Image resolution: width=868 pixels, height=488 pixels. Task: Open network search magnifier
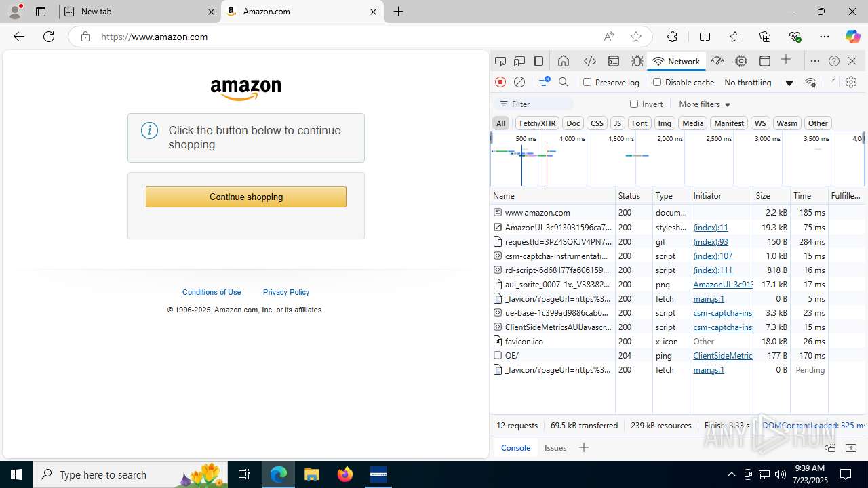pos(564,82)
